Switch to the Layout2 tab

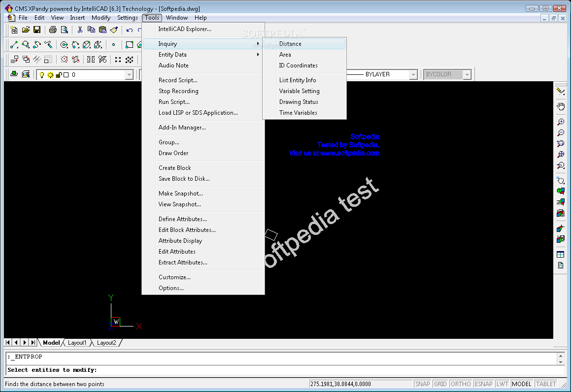106,342
